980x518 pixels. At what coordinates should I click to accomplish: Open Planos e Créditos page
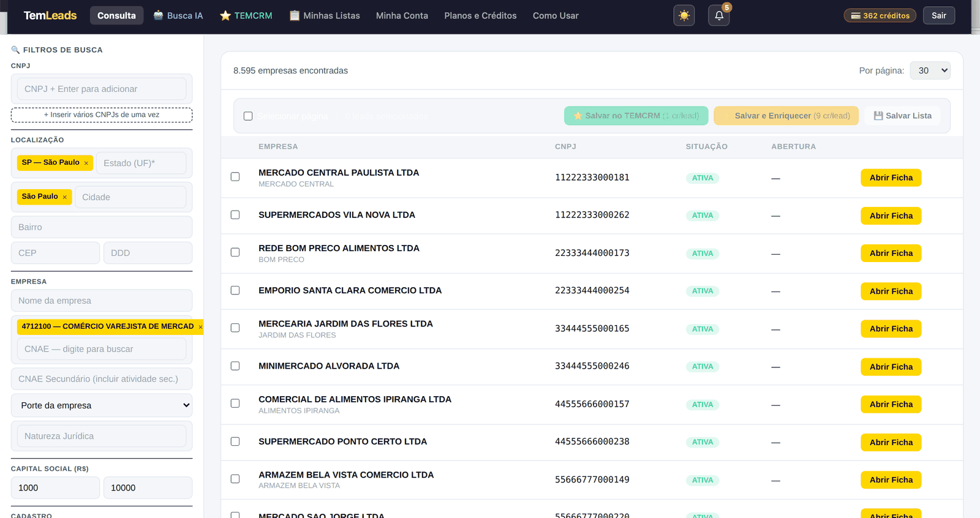pos(480,15)
